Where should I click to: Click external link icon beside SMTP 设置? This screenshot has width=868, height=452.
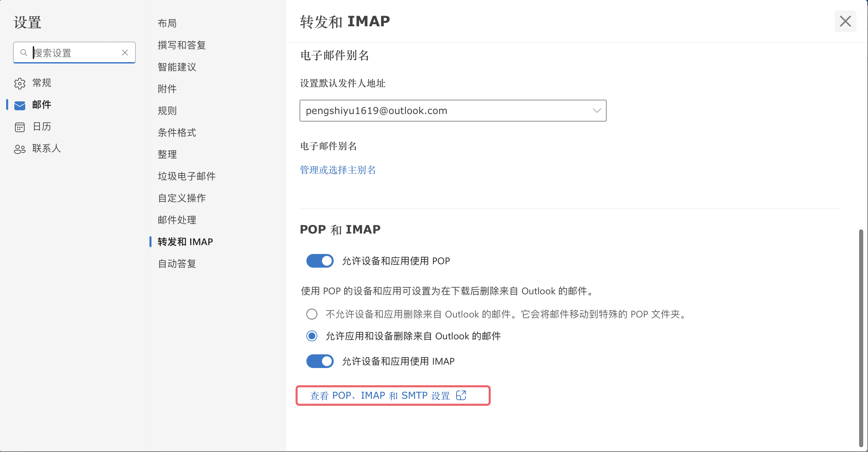(461, 395)
